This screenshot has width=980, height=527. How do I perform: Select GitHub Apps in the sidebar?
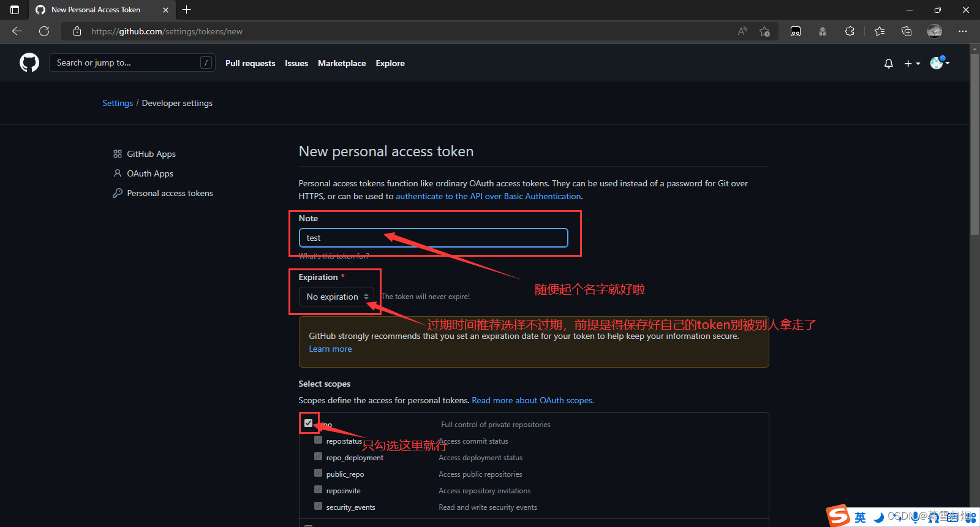point(151,154)
